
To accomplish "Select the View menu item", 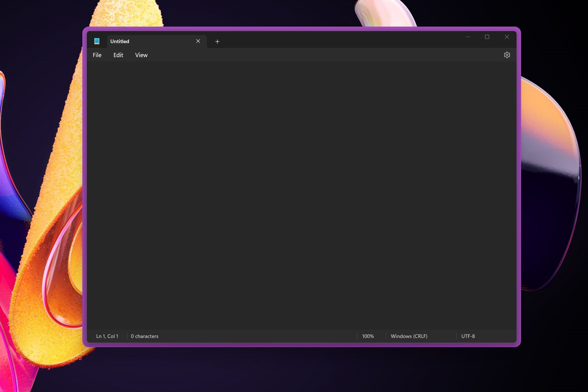I will [x=141, y=55].
